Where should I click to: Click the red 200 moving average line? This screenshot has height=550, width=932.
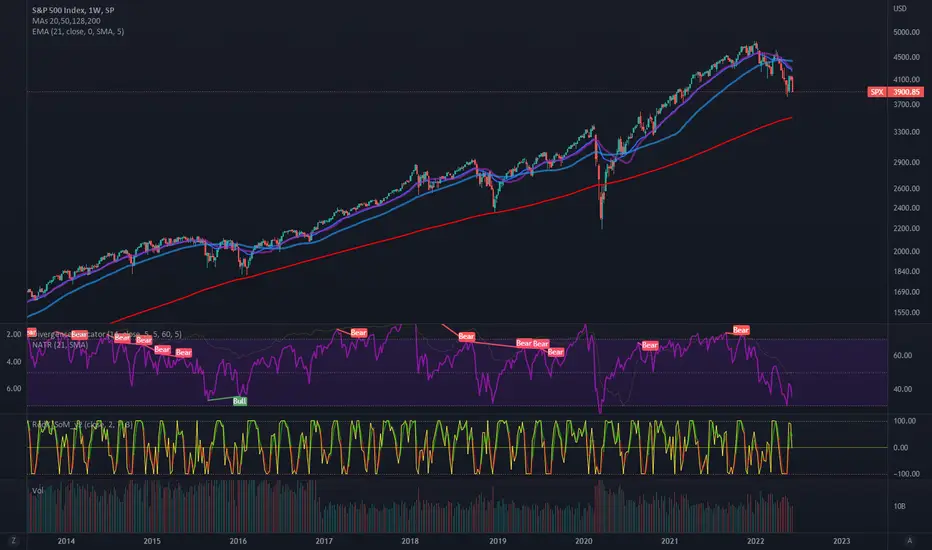click(x=416, y=232)
